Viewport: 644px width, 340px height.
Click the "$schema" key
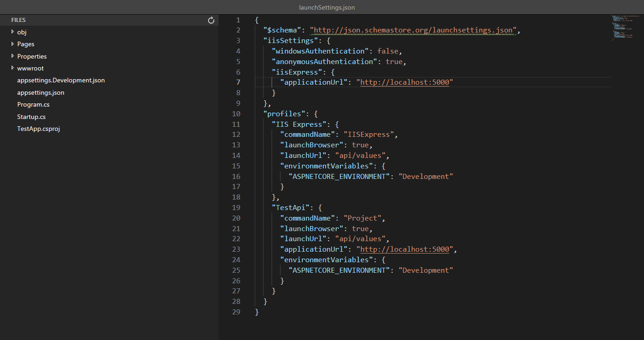tap(282, 30)
